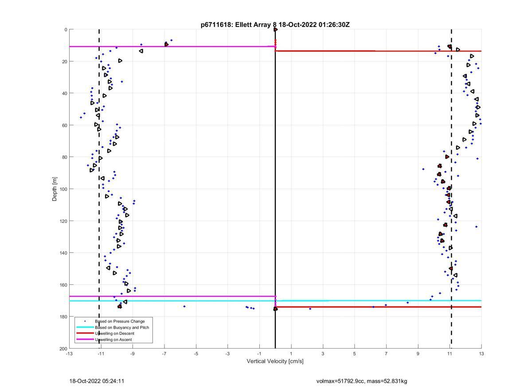532x392 pixels.
Task: Click the depth axis tick label "60"
Action: tap(64, 125)
